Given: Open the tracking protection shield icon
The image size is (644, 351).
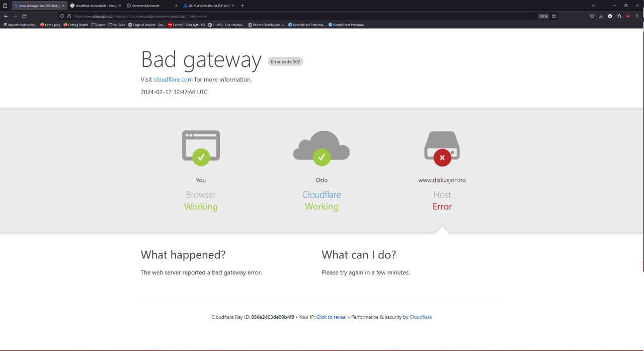Looking at the screenshot, I should [x=62, y=16].
